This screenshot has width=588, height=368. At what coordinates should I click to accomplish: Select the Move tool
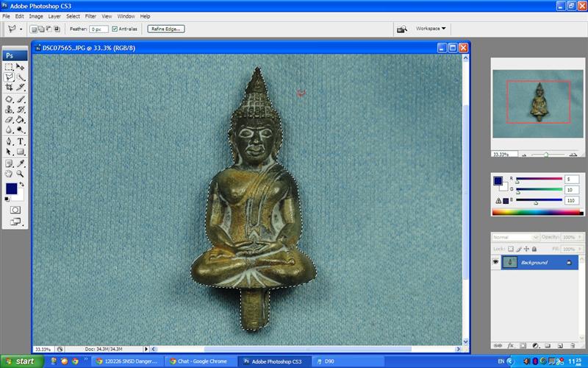pos(21,66)
